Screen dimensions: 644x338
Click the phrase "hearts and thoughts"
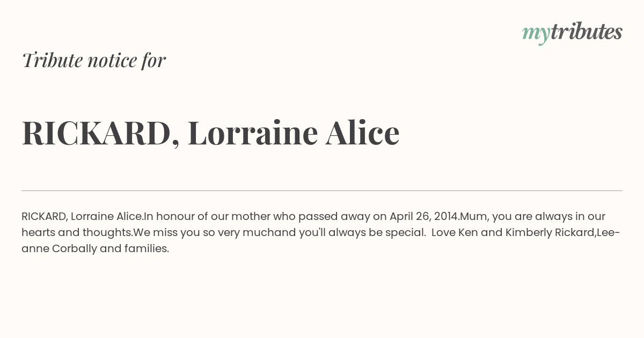pos(76,233)
